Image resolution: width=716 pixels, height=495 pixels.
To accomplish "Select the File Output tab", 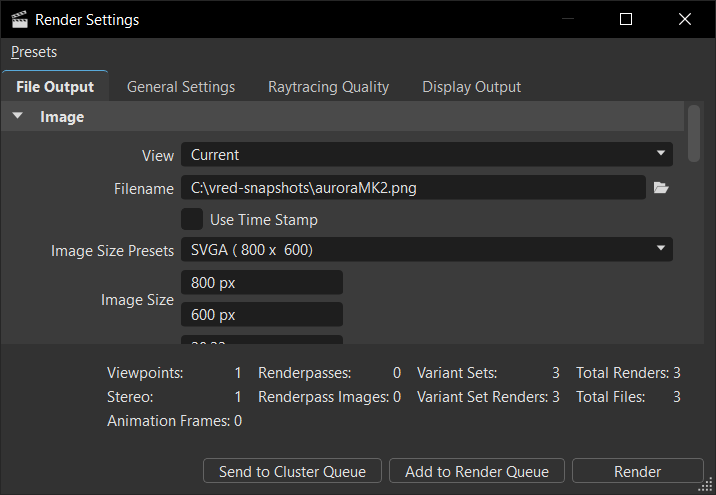I will pos(55,87).
